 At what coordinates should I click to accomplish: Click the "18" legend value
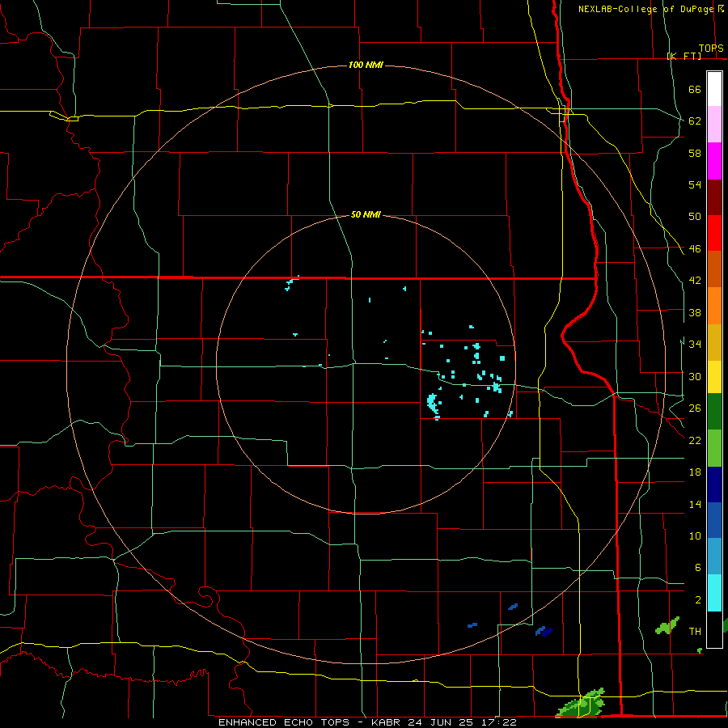pos(695,472)
